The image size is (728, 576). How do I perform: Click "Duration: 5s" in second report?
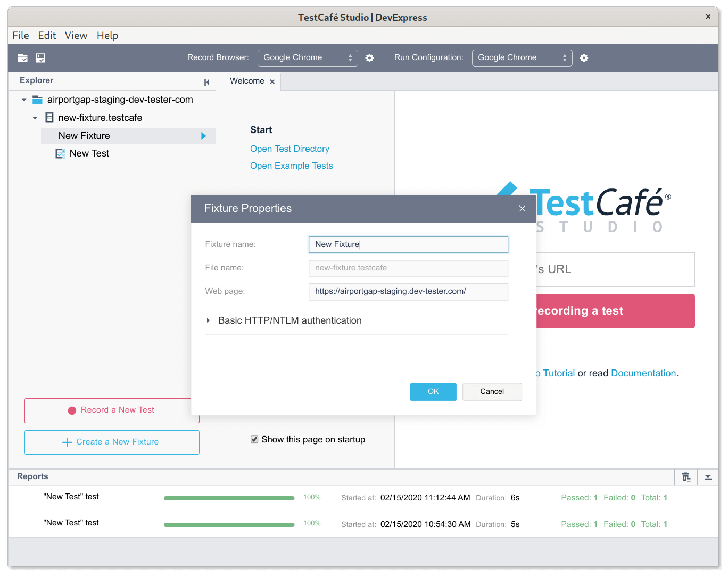point(498,524)
